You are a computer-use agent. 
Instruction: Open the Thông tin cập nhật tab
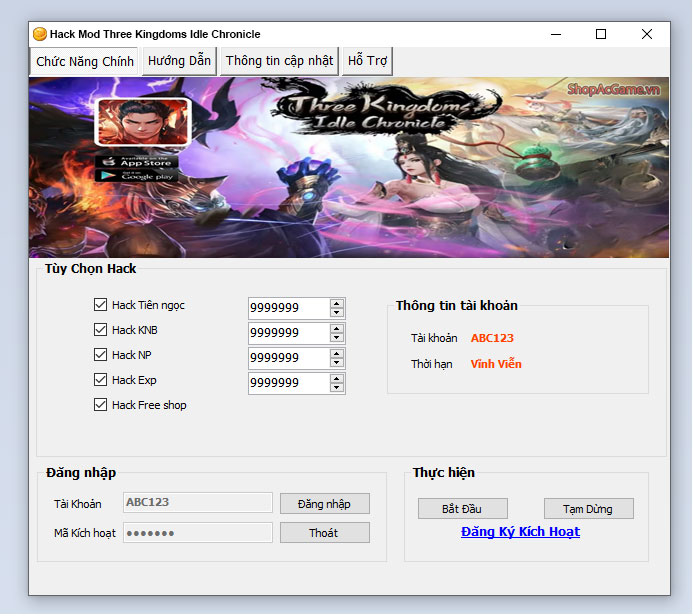coord(279,61)
